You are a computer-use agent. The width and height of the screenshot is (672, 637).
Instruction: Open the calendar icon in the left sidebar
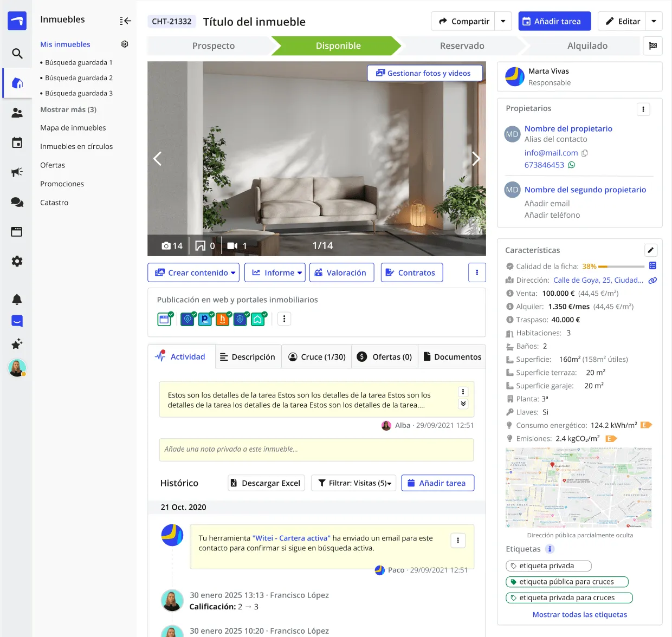pyautogui.click(x=17, y=142)
